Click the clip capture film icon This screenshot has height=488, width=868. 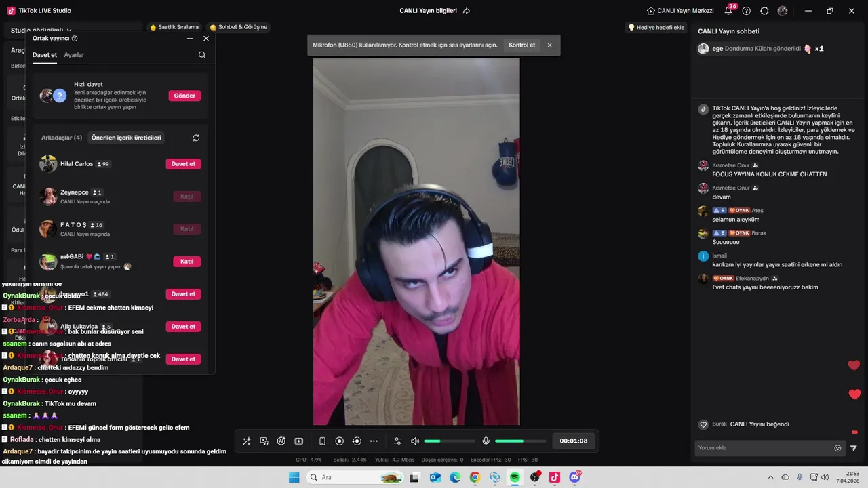click(x=299, y=441)
